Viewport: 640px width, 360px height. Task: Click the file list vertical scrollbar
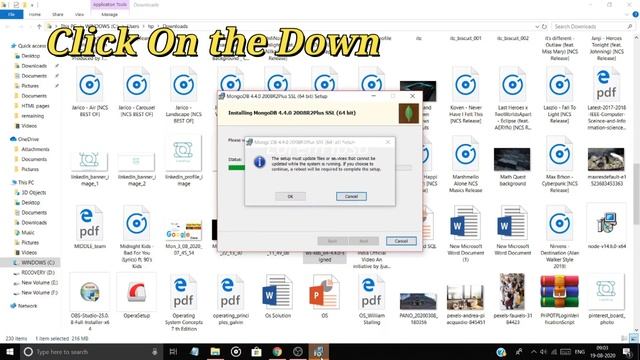tap(636, 194)
